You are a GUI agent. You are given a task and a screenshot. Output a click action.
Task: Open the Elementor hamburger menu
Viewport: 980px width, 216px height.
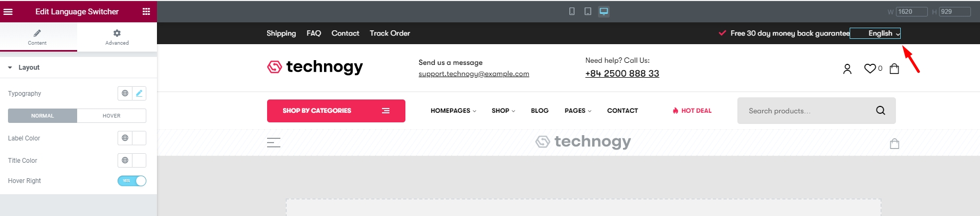click(8, 12)
